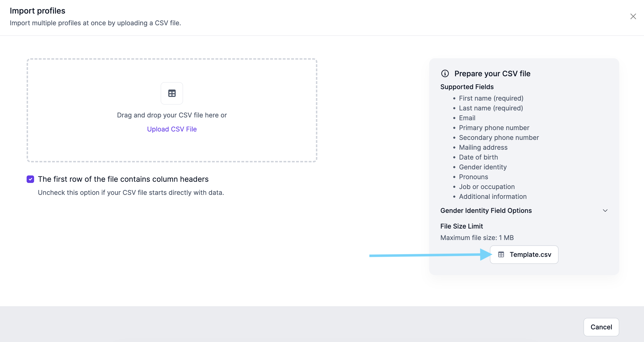
Task: Click the table icon in the drop zone
Action: [x=172, y=93]
